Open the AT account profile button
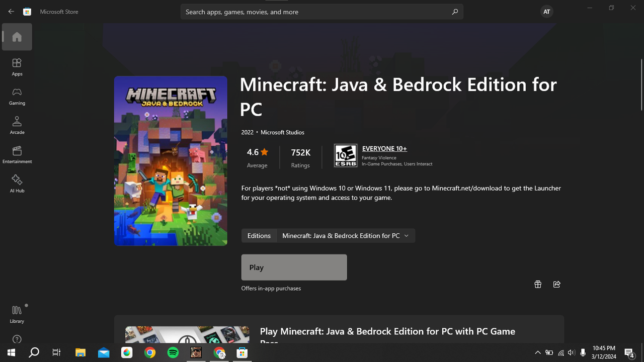The image size is (644, 362). [546, 12]
